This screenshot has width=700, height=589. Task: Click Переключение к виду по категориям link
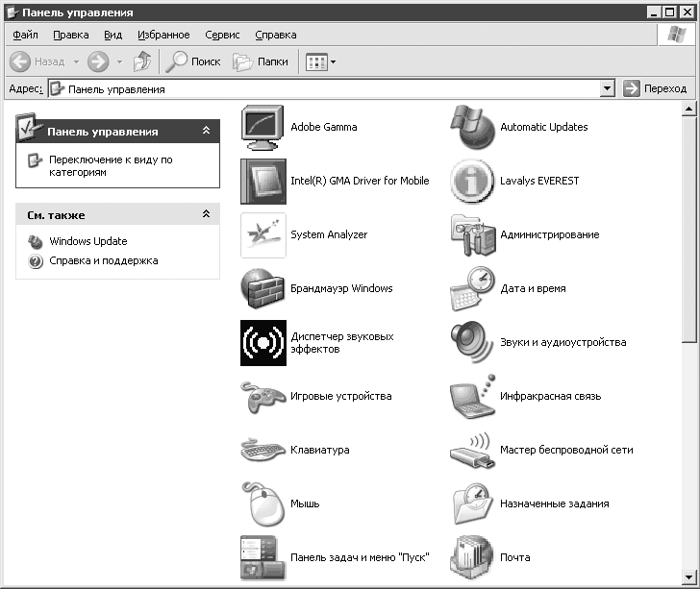click(111, 165)
